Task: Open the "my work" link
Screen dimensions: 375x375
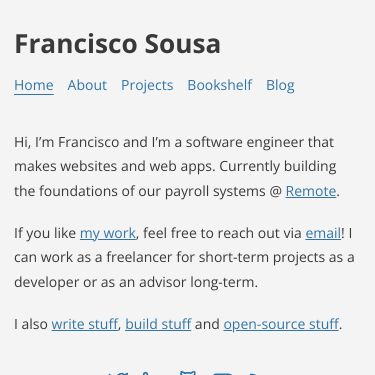Action: pos(108,233)
